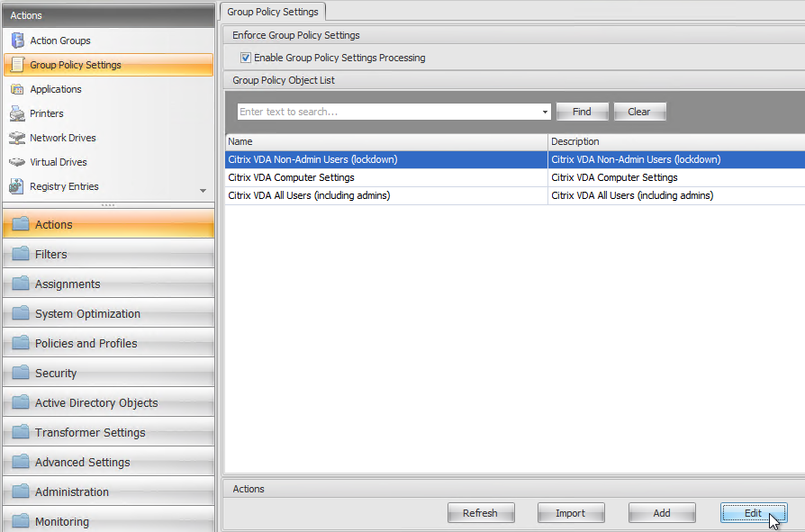
Task: Select Network Drives in the Actions list
Action: (108, 138)
